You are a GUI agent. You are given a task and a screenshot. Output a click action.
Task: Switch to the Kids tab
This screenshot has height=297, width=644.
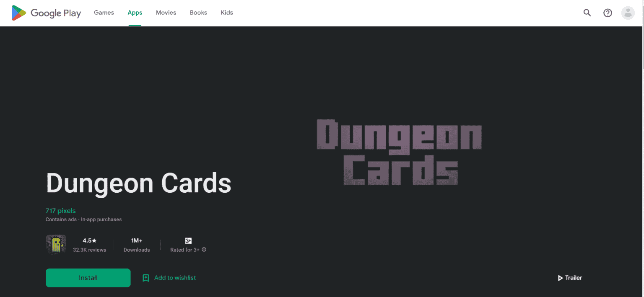[227, 13]
